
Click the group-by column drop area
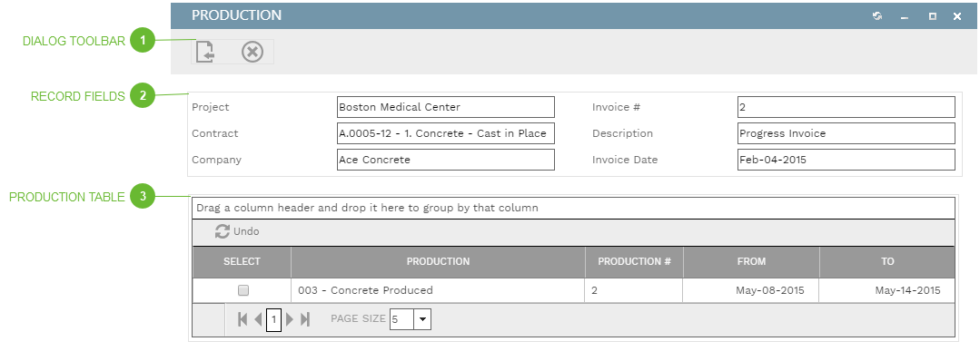[x=574, y=208]
